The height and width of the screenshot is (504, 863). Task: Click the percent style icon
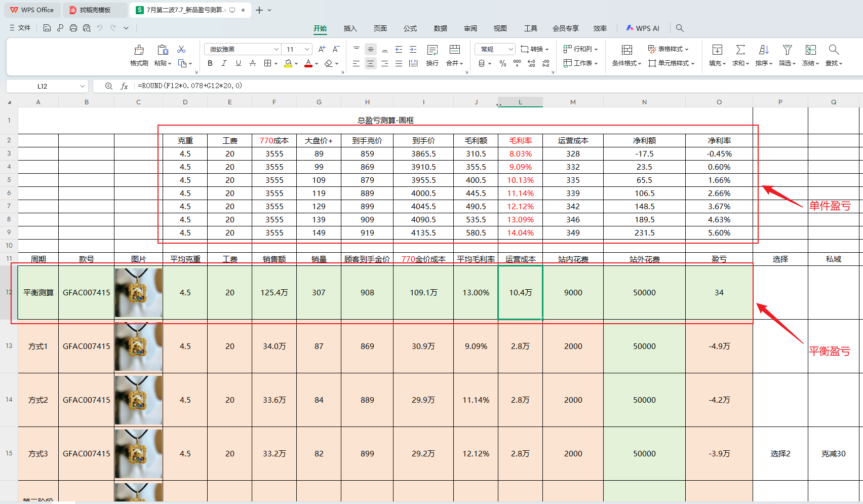502,63
